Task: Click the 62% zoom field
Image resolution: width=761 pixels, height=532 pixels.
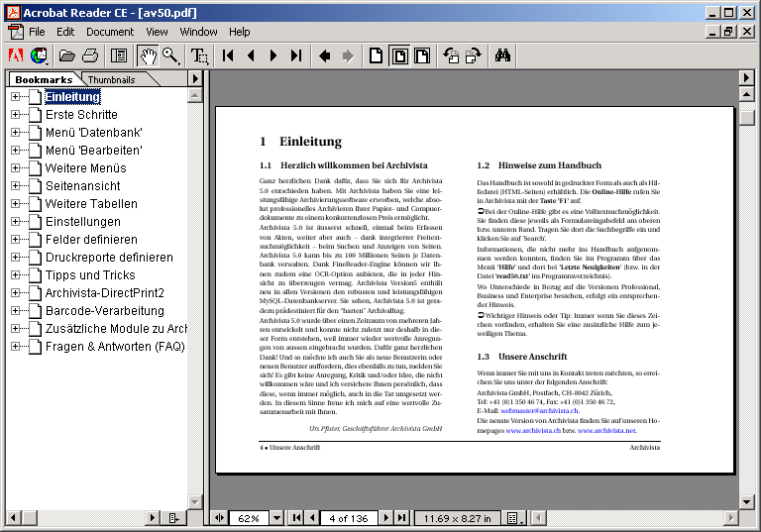Action: [249, 518]
